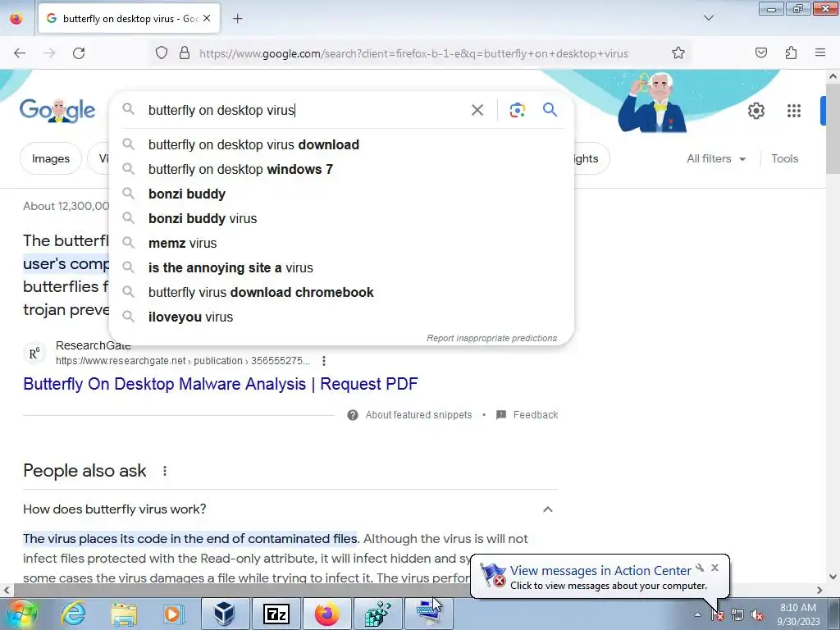
Task: Open a new browser tab
Action: click(x=237, y=18)
